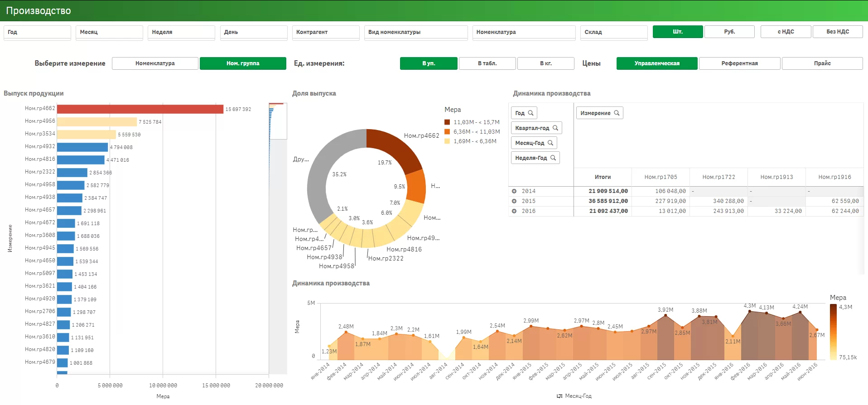The width and height of the screenshot is (868, 405).
Task: Expand the 2015 row plus icon
Action: (x=514, y=201)
